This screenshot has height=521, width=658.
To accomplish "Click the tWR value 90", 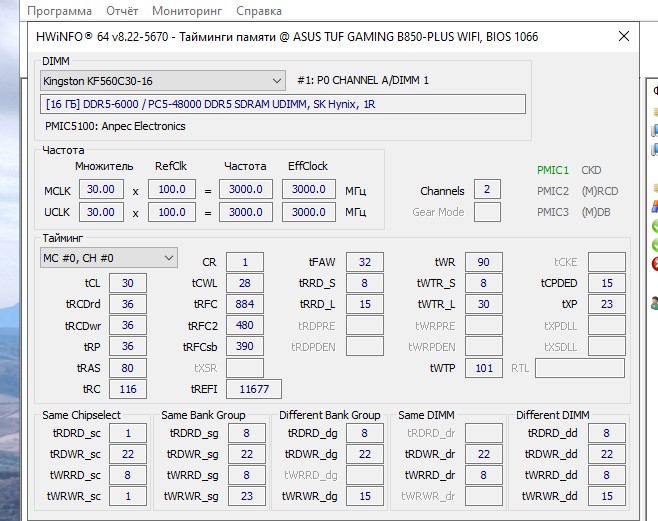I will point(484,262).
